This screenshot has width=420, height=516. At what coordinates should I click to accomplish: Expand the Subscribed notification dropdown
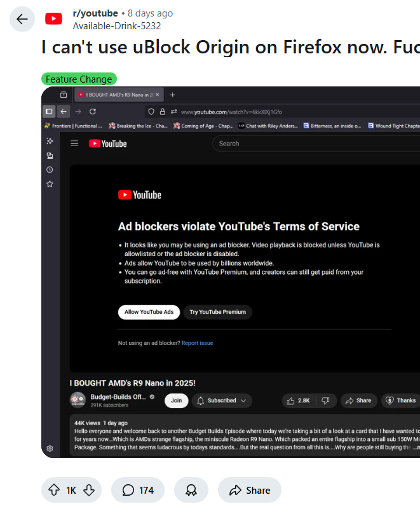(222, 400)
